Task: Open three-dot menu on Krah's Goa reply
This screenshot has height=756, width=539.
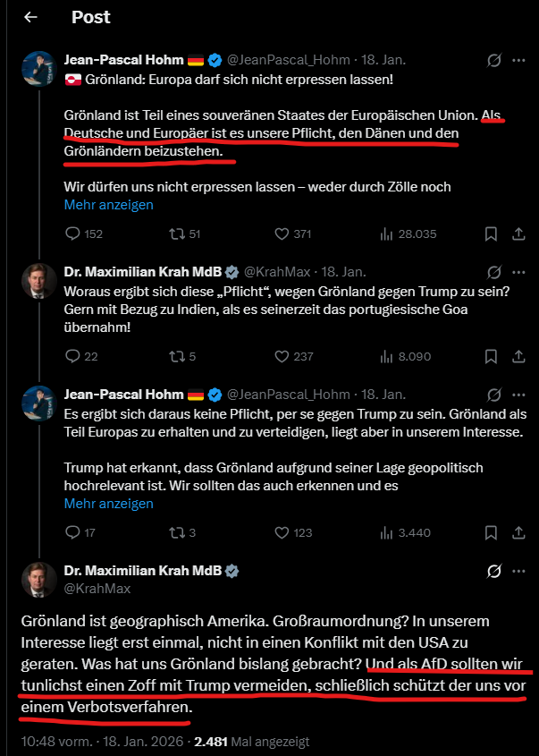Action: click(x=518, y=272)
